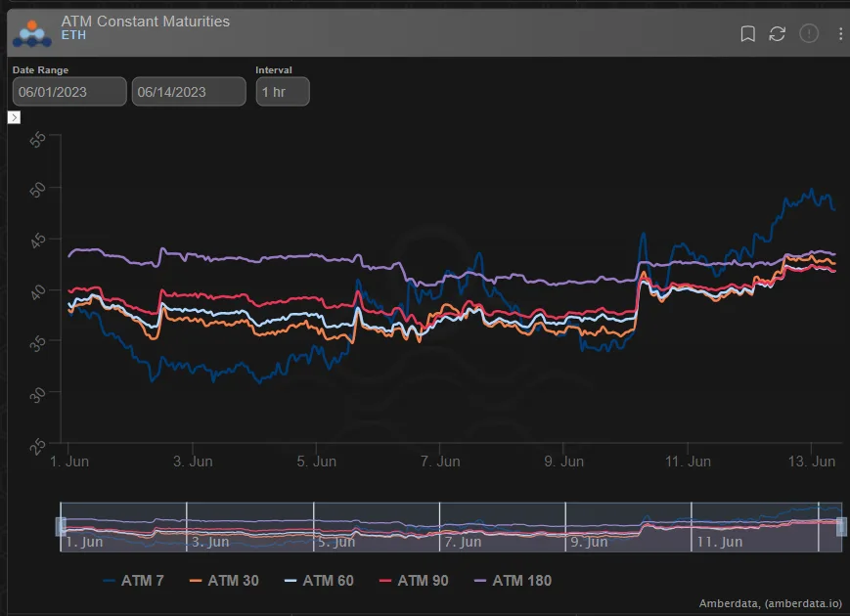Bookmark this ATM Constant Maturities chart
Image resolution: width=850 pixels, height=616 pixels.
pyautogui.click(x=747, y=33)
